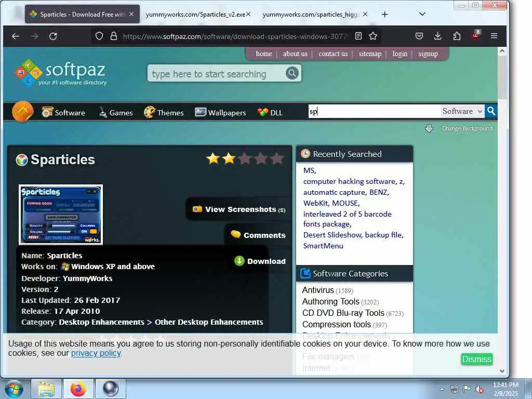Open Firefox application menu

click(x=494, y=36)
